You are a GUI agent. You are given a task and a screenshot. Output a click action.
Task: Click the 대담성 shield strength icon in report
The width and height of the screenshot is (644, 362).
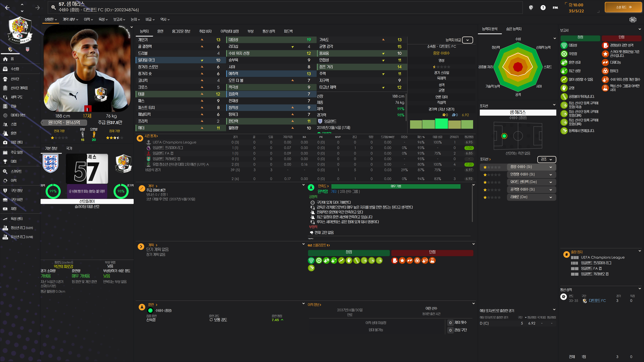coord(564,45)
